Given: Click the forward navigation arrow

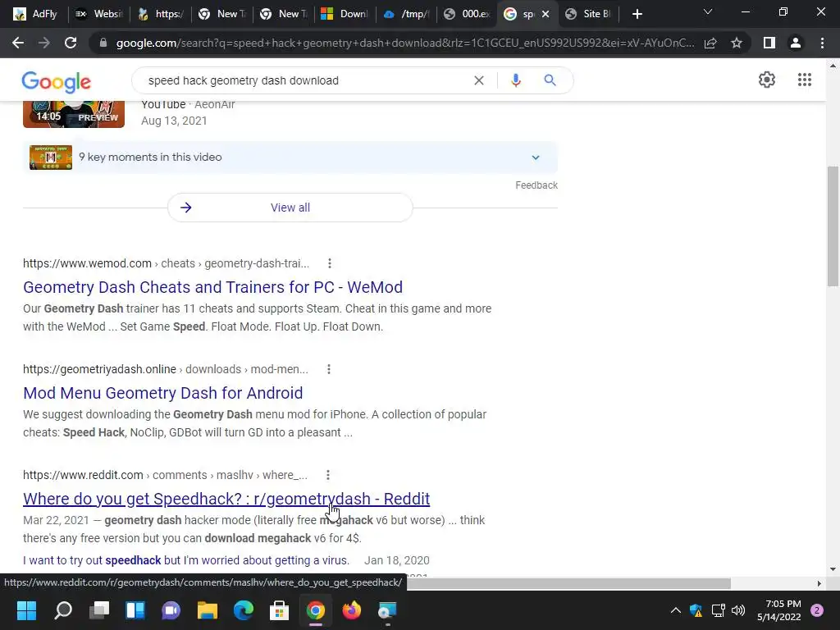Looking at the screenshot, I should tap(44, 43).
